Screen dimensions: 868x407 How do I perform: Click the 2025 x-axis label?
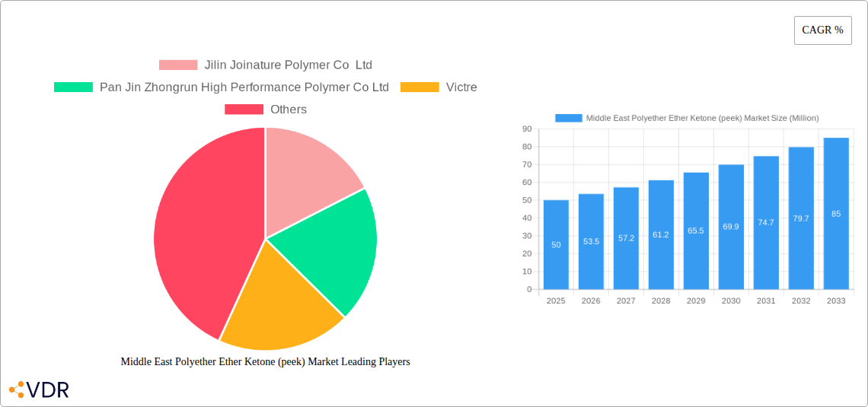pos(557,300)
